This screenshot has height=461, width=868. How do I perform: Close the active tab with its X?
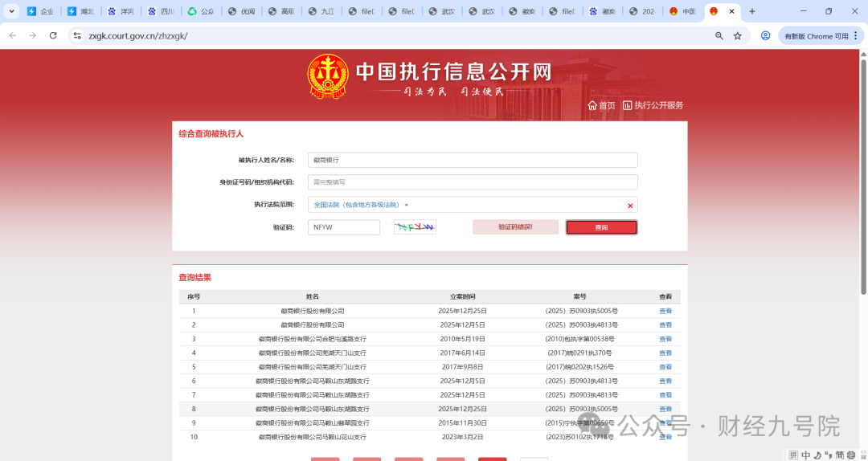(x=732, y=11)
